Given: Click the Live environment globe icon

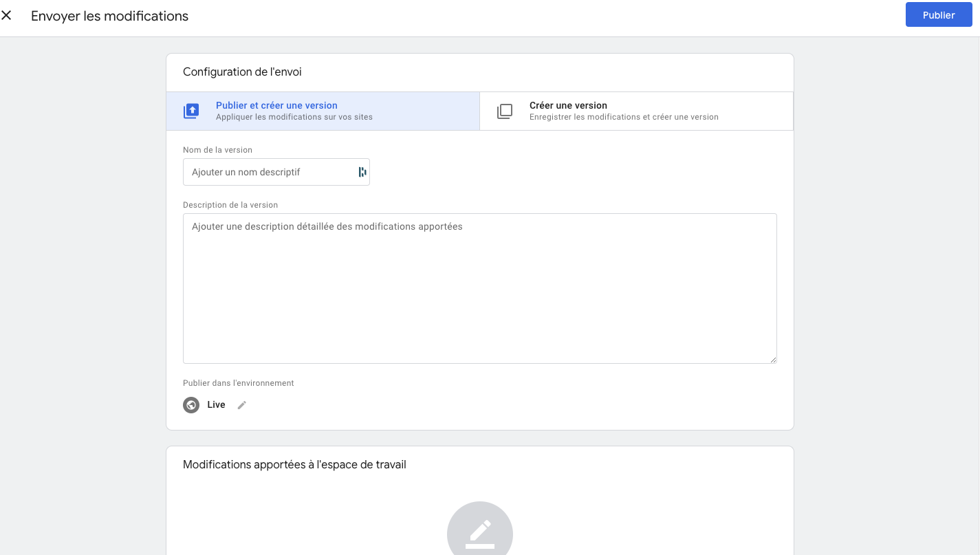Looking at the screenshot, I should (191, 405).
